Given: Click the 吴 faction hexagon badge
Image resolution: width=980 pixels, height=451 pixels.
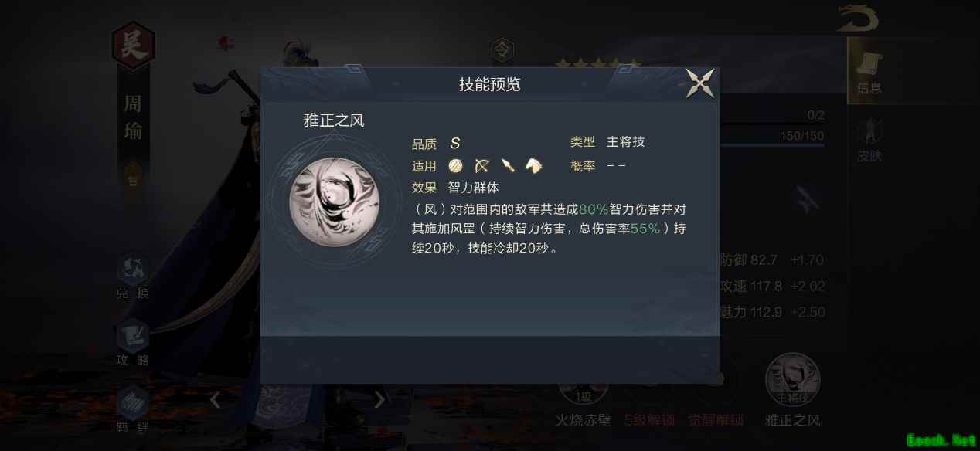Looking at the screenshot, I should 133,46.
